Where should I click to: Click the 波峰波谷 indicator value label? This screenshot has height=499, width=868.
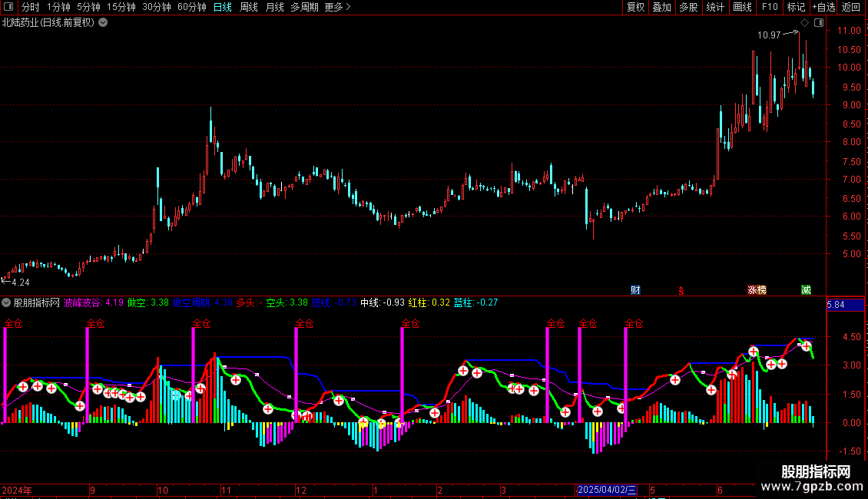coord(94,302)
